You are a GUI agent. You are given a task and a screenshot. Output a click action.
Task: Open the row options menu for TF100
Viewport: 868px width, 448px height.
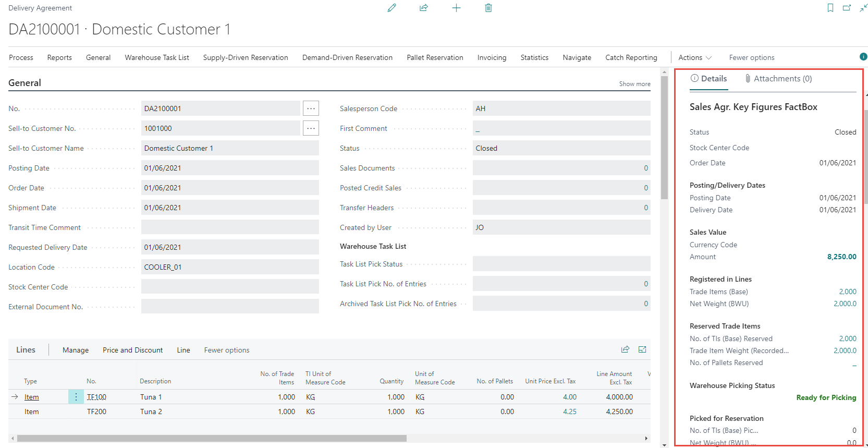pyautogui.click(x=76, y=397)
